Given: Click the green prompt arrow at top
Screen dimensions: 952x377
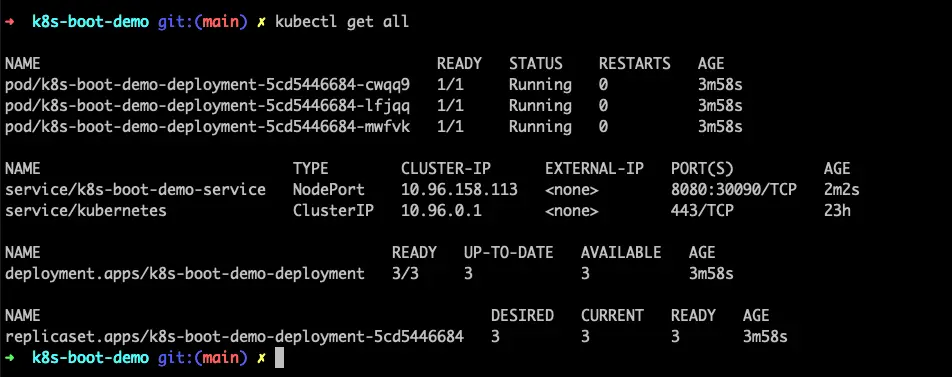Looking at the screenshot, I should click(10, 22).
